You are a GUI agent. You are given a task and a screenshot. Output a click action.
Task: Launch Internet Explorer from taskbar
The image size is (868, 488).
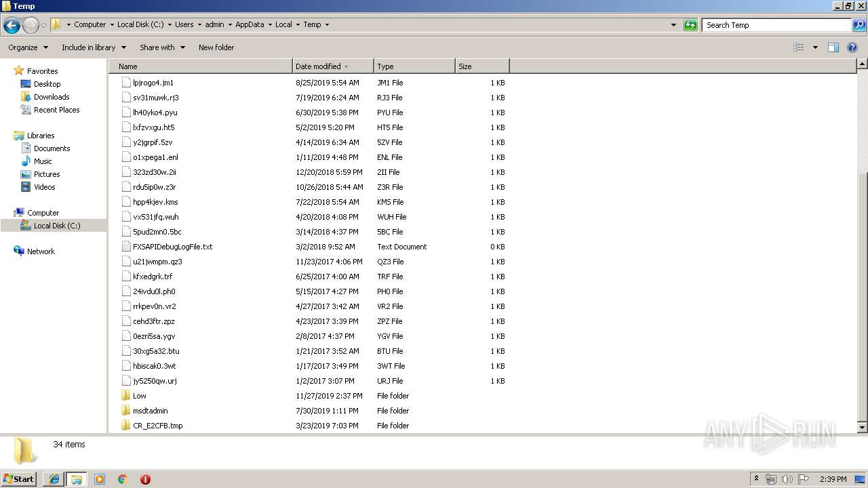click(54, 479)
